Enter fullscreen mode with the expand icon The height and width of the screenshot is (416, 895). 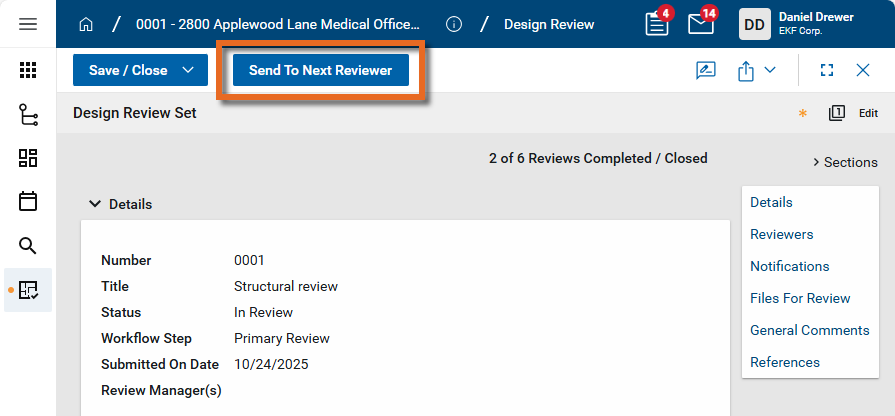827,70
